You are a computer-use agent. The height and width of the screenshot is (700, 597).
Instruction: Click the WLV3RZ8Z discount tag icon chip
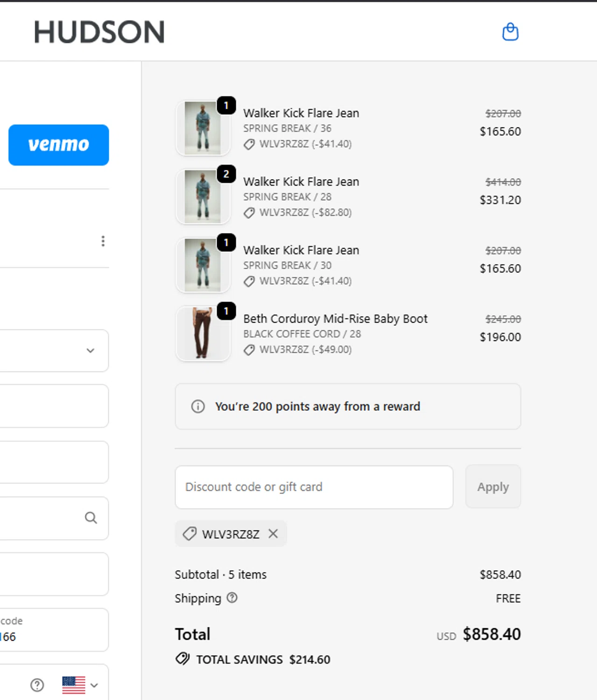[x=190, y=533]
